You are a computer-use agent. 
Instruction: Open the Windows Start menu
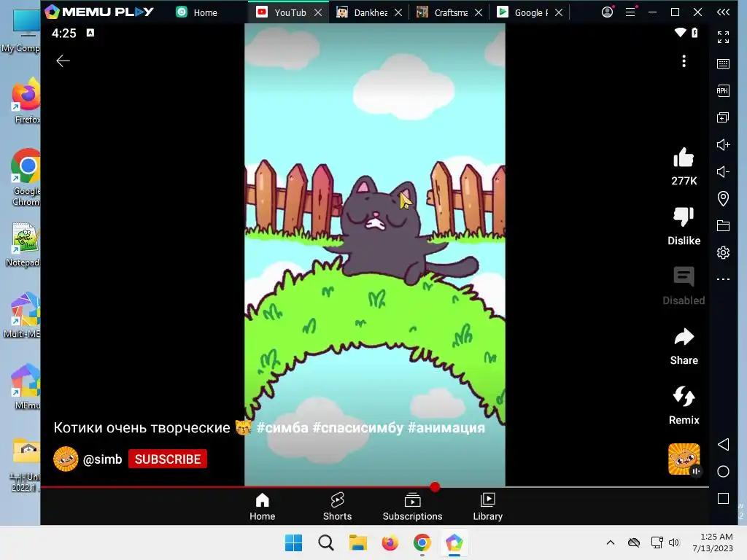click(293, 542)
